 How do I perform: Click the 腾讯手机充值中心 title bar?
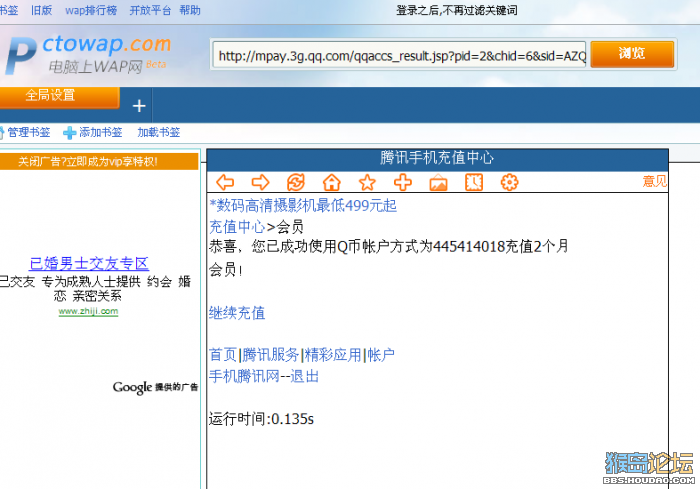(x=438, y=158)
